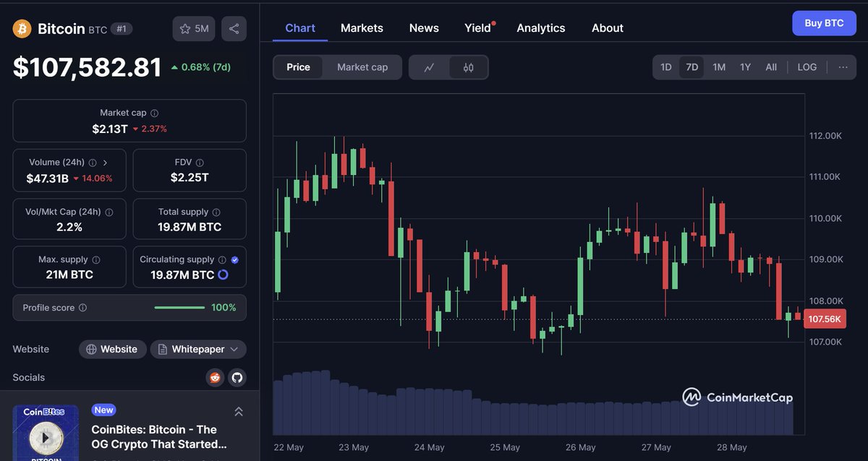Click the globe icon on Website button

tap(91, 349)
